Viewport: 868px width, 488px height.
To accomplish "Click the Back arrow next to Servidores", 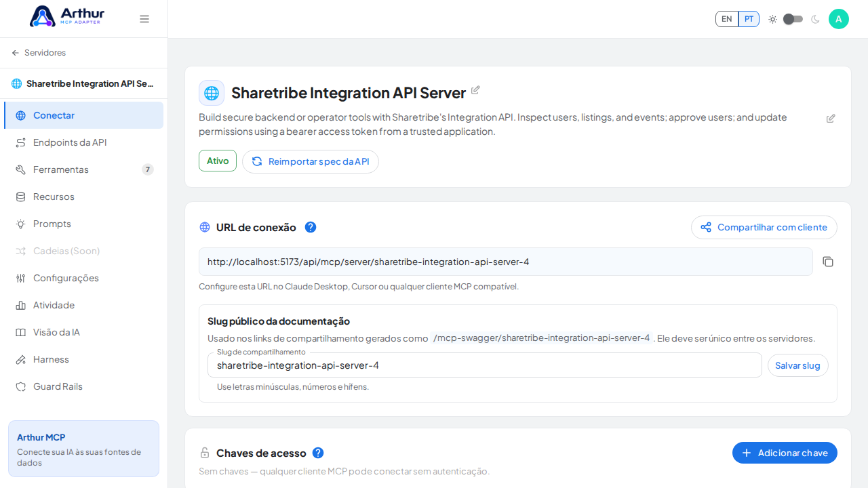I will click(x=16, y=53).
